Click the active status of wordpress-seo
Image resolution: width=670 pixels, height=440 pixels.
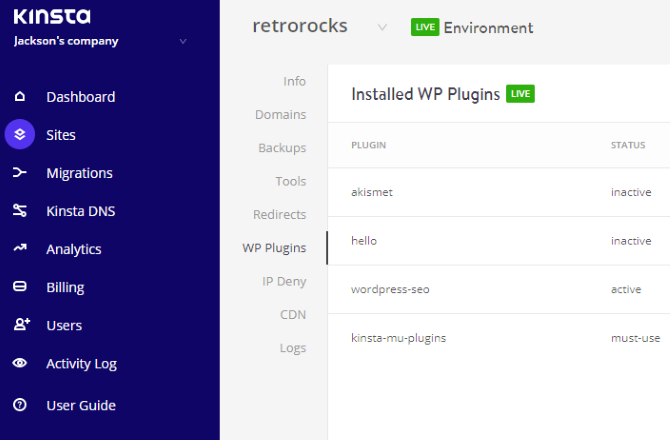point(626,290)
